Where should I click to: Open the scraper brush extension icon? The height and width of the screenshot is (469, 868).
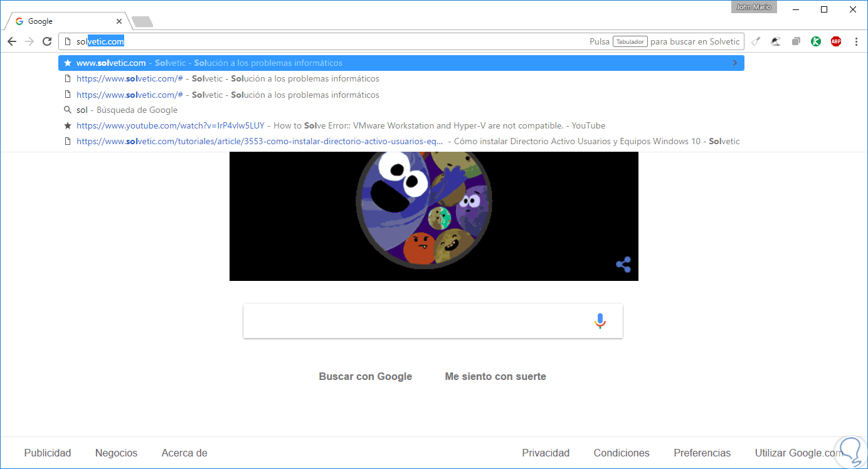756,41
